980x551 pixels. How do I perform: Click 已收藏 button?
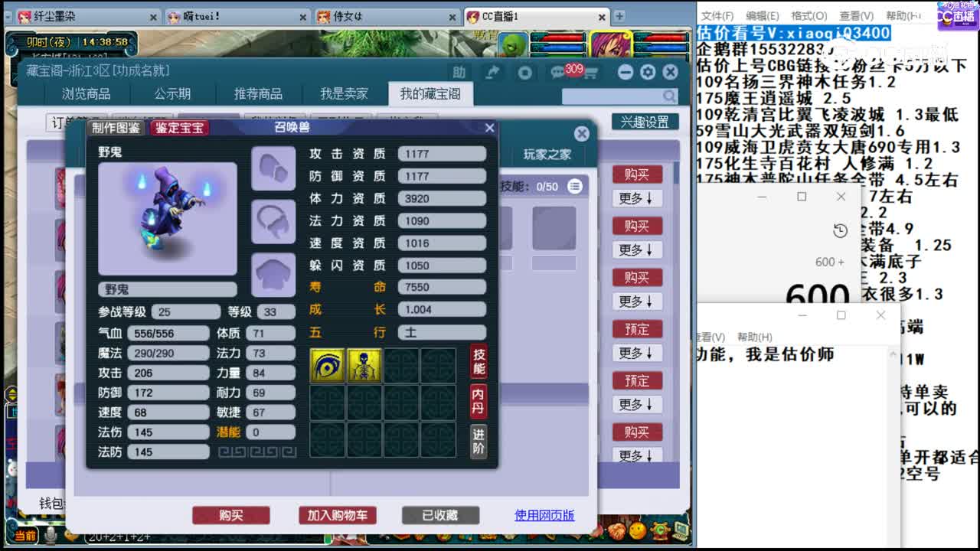[440, 515]
